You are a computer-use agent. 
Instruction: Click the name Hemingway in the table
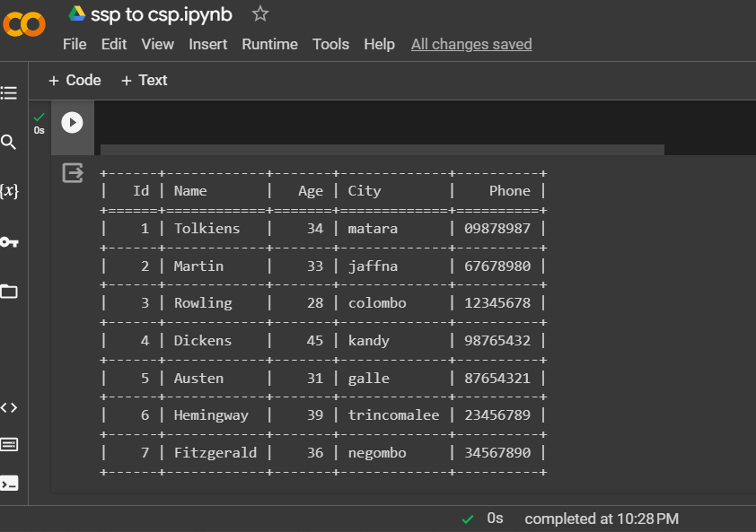(211, 415)
